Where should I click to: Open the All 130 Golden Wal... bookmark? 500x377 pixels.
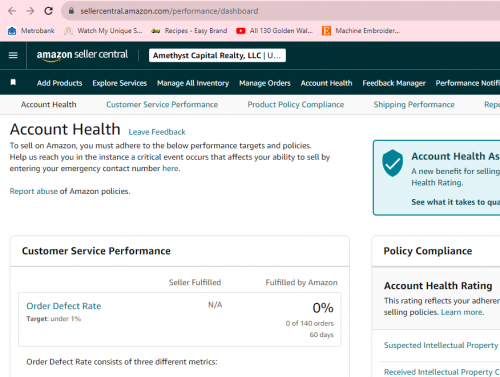tap(274, 31)
